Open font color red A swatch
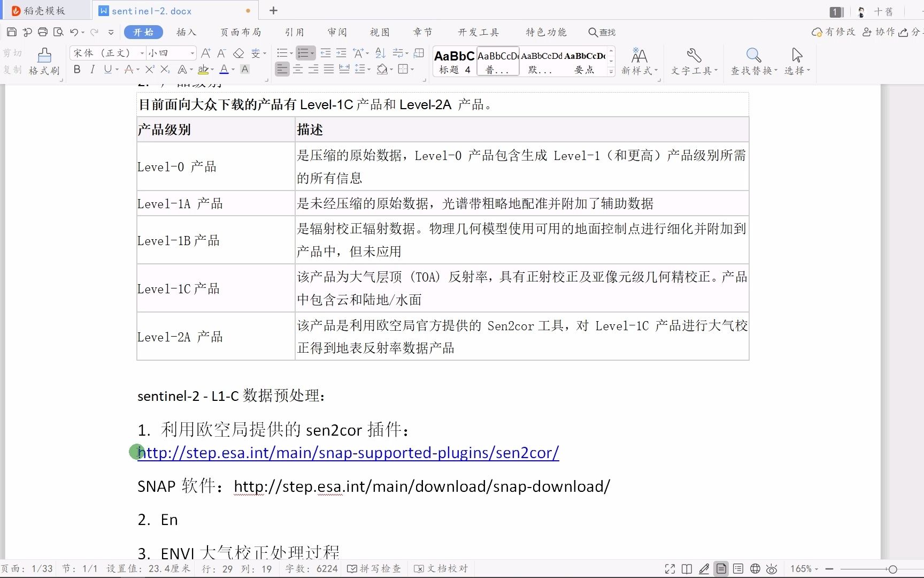The height and width of the screenshot is (578, 924). (x=224, y=69)
